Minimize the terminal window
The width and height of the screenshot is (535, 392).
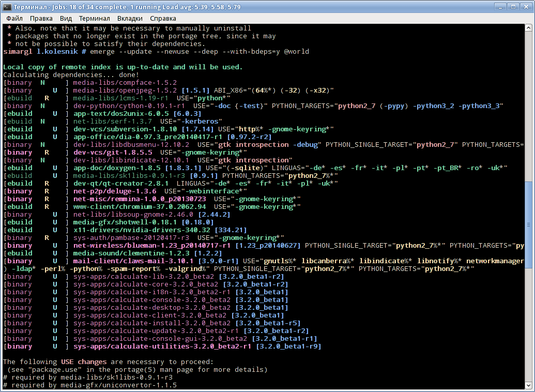pos(500,7)
